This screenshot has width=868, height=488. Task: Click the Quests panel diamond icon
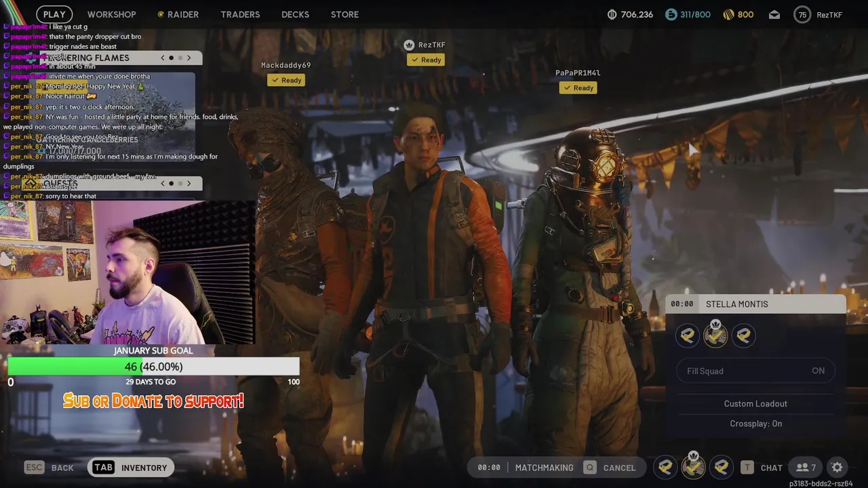pos(31,183)
